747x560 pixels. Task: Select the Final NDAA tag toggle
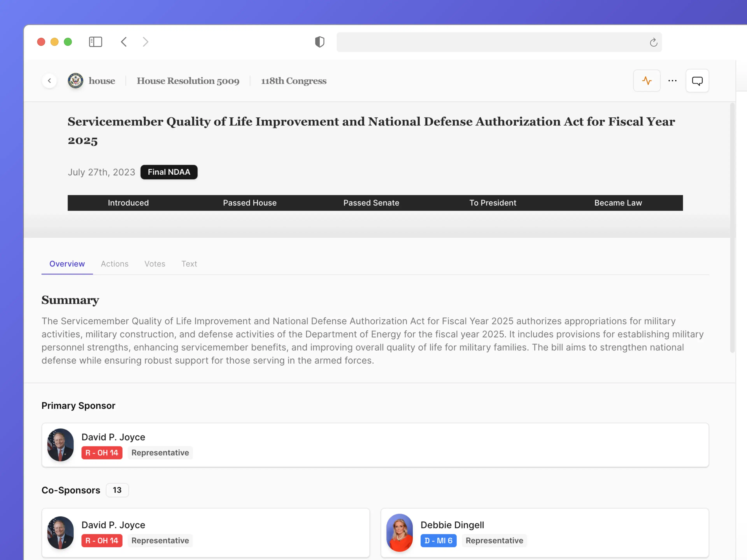pyautogui.click(x=169, y=172)
